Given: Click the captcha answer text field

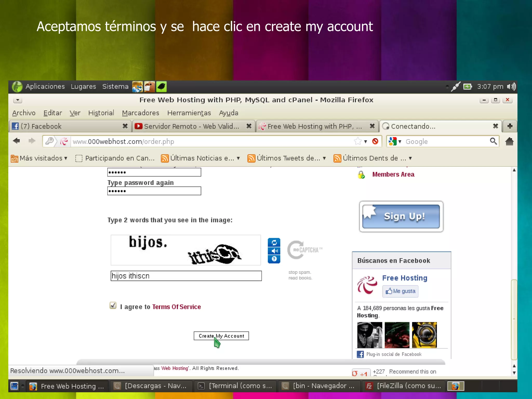Looking at the screenshot, I should click(x=186, y=276).
